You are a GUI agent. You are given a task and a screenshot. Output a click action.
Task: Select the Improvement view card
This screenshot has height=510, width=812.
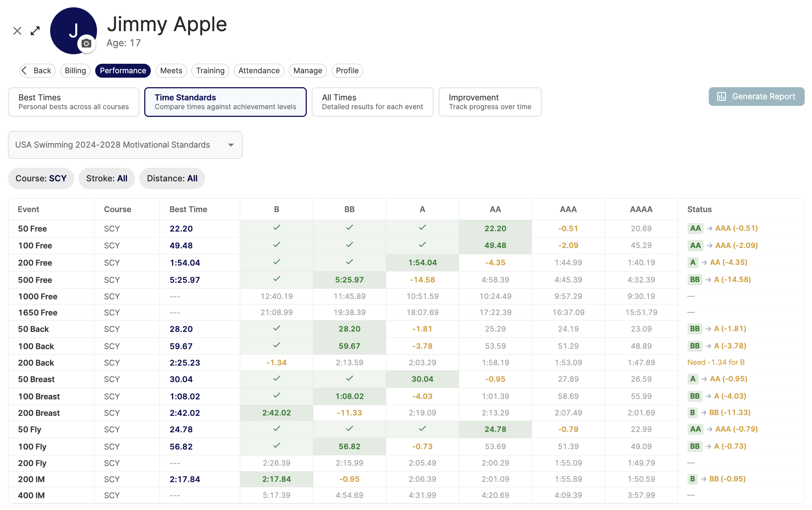[x=489, y=102]
